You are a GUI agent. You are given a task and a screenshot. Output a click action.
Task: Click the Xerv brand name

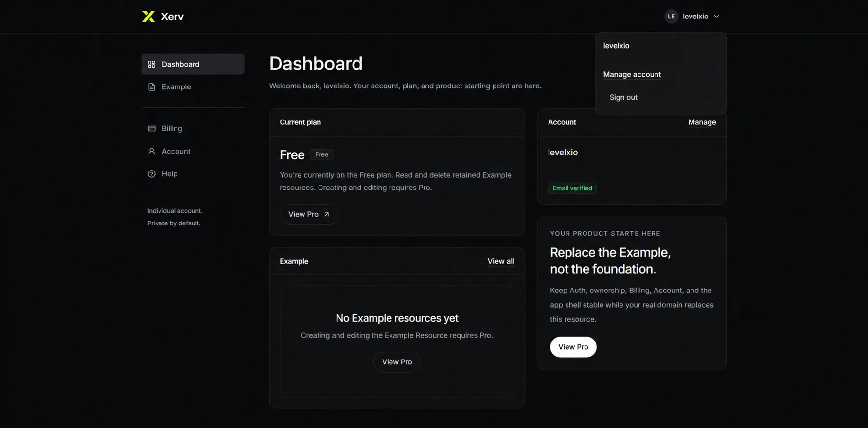click(173, 17)
